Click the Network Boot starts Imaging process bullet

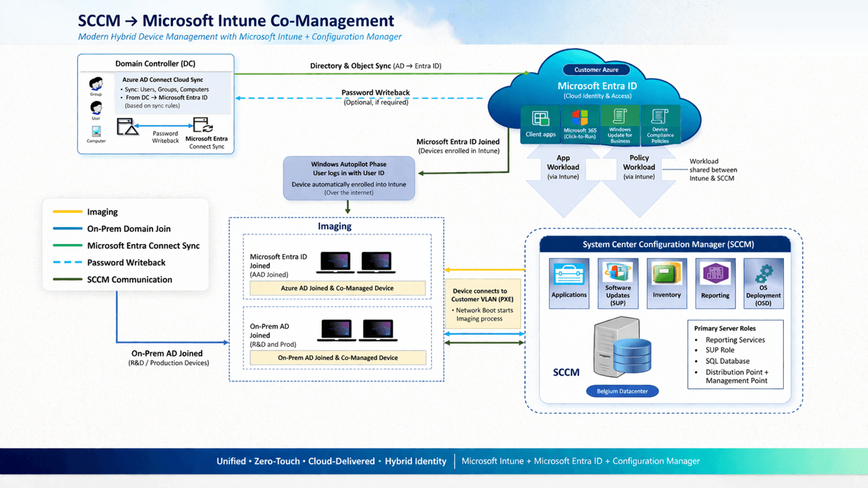pyautogui.click(x=483, y=314)
